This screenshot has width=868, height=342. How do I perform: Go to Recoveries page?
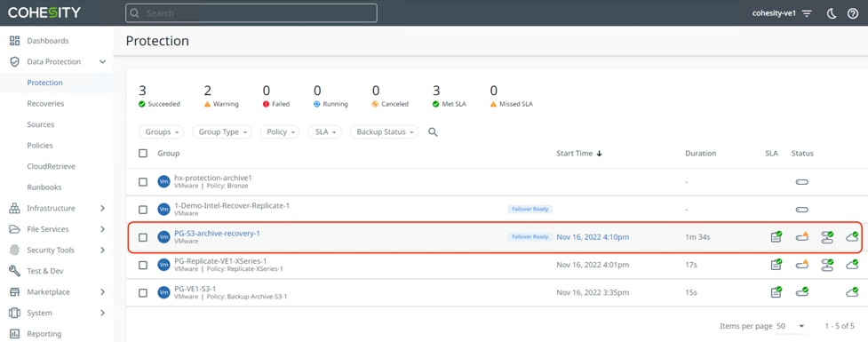click(45, 103)
